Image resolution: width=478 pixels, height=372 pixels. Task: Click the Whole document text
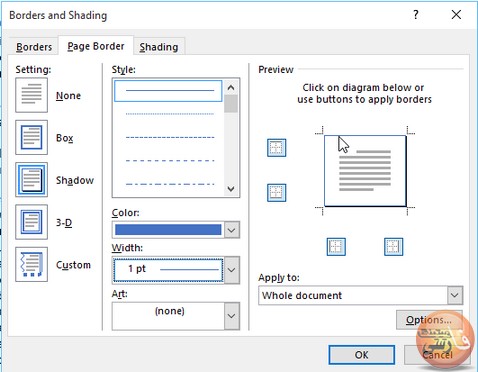coord(302,295)
